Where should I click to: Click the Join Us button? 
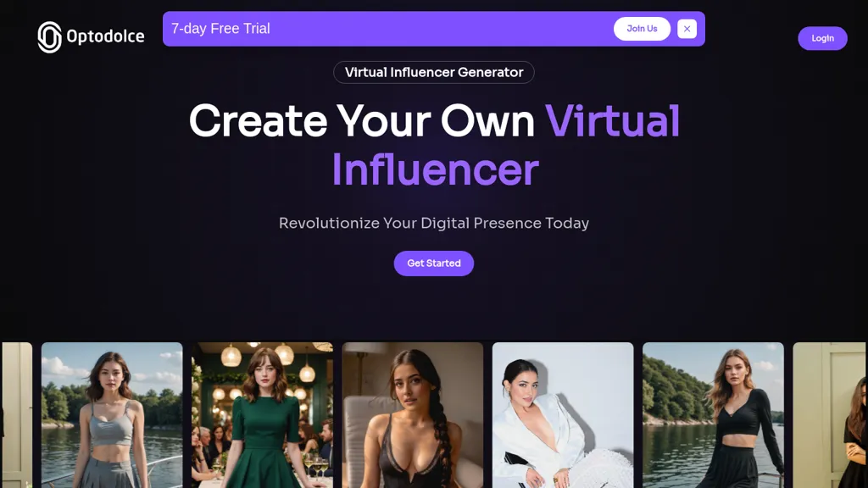pyautogui.click(x=643, y=29)
